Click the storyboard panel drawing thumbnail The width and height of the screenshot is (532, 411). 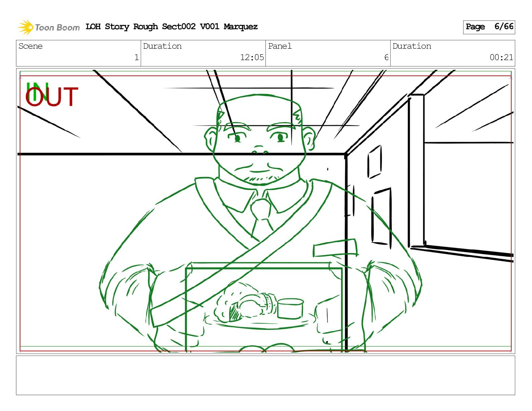(266, 211)
